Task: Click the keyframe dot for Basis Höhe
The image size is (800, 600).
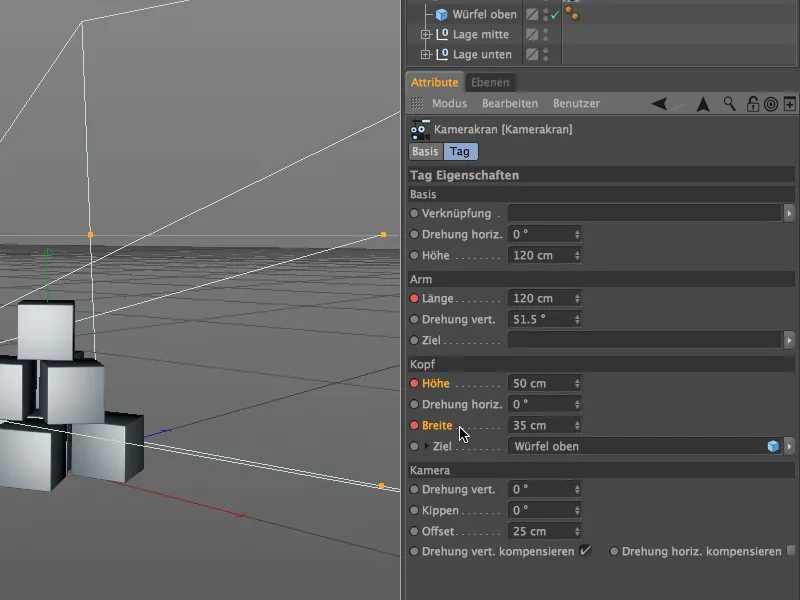Action: pyautogui.click(x=414, y=255)
